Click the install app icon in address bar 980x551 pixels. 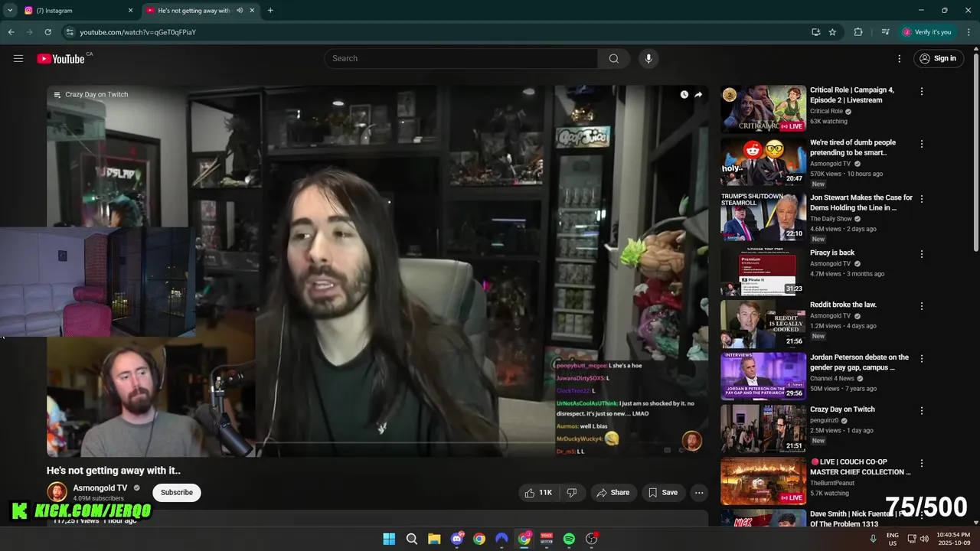pyautogui.click(x=815, y=32)
